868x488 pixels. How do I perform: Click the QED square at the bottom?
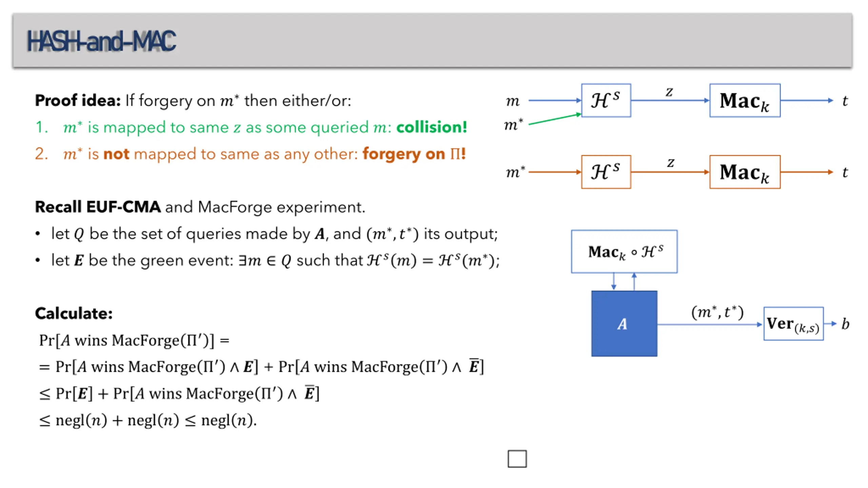tap(517, 459)
